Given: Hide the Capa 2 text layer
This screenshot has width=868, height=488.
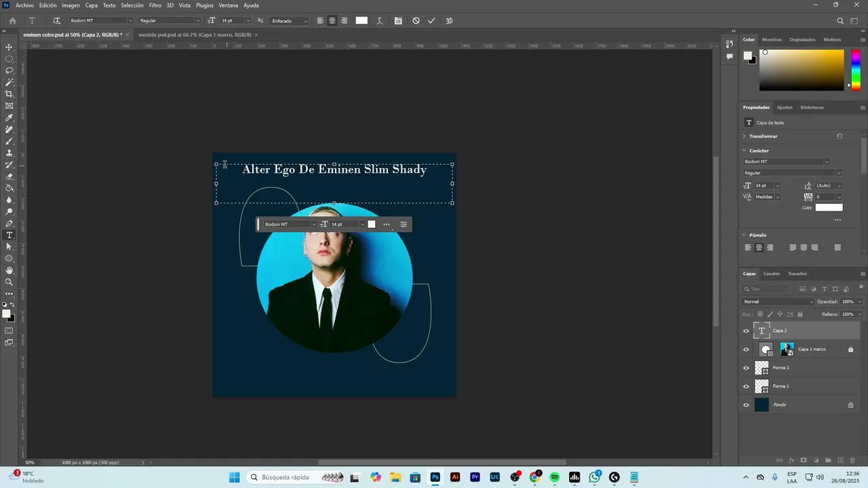Looking at the screenshot, I should point(746,331).
